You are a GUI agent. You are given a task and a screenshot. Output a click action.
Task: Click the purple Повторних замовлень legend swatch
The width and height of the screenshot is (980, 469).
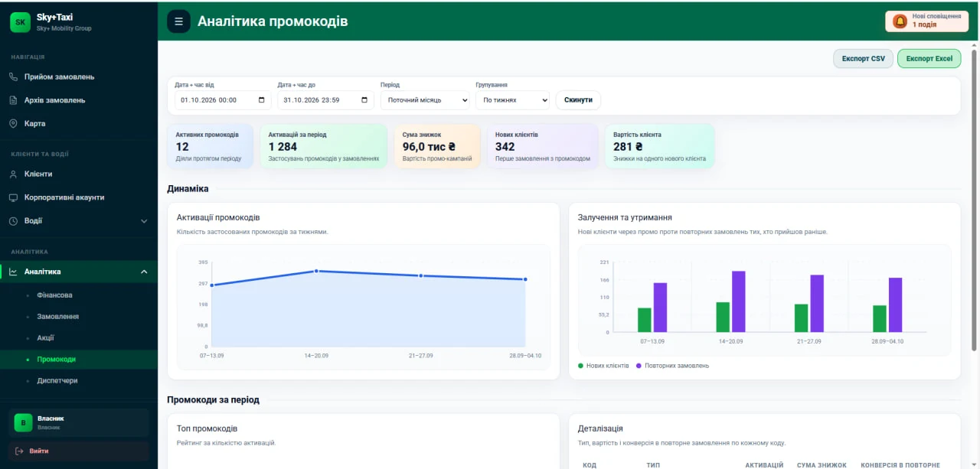(639, 366)
